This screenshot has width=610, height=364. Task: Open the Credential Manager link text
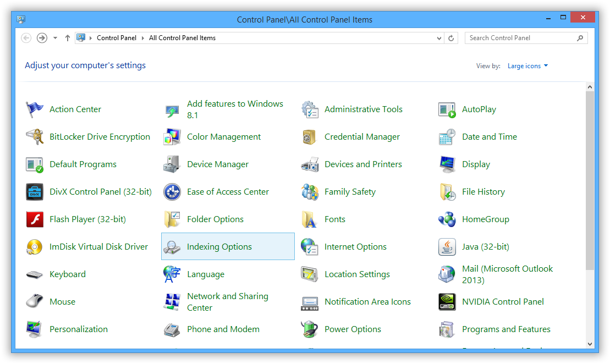(362, 137)
